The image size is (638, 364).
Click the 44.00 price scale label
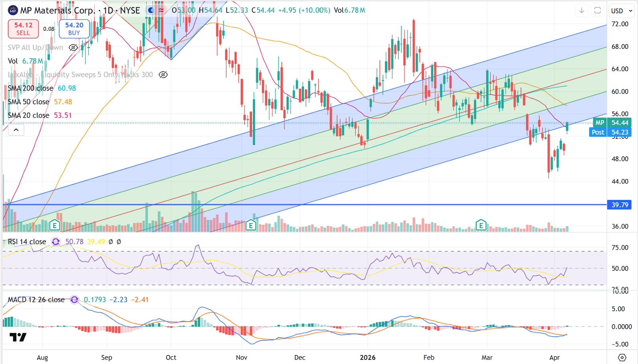click(620, 181)
